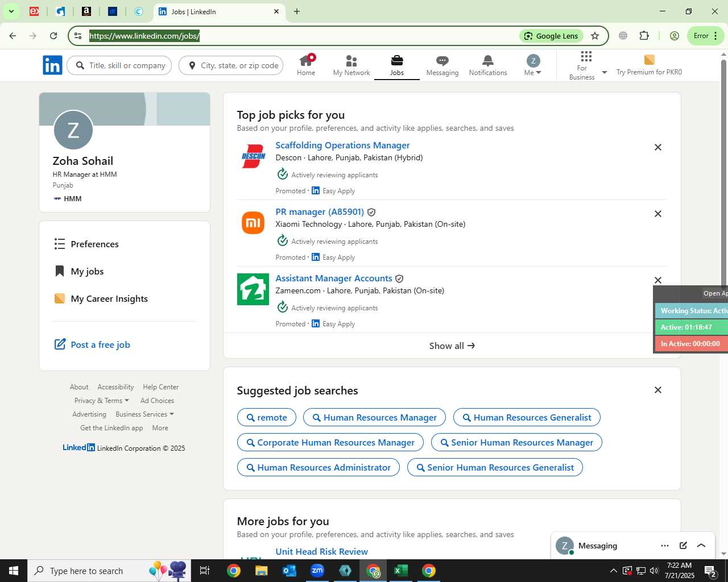Open Messaging navigation icon
This screenshot has width=728, height=582.
pos(442,65)
